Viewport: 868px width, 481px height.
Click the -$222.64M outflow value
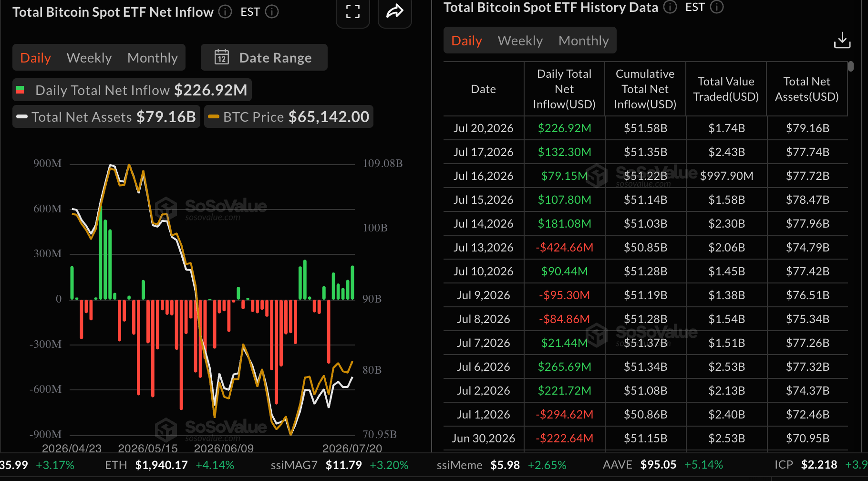tap(565, 439)
